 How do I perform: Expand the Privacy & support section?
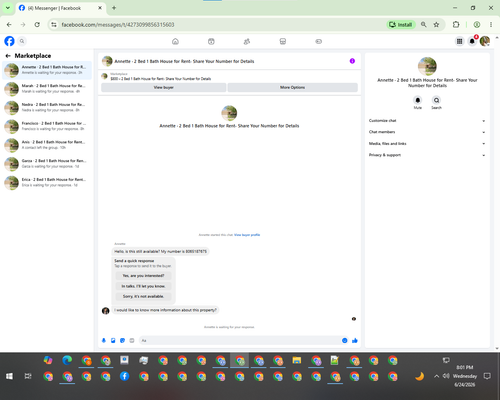(x=427, y=155)
